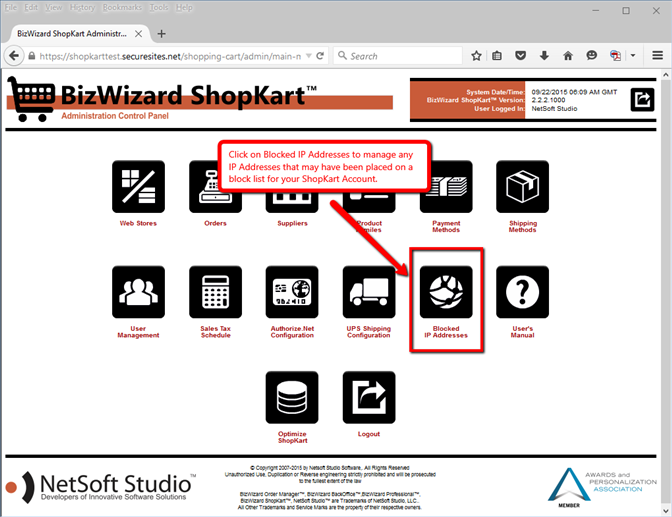Click the NetSoft Studio footer logo

(x=101, y=487)
